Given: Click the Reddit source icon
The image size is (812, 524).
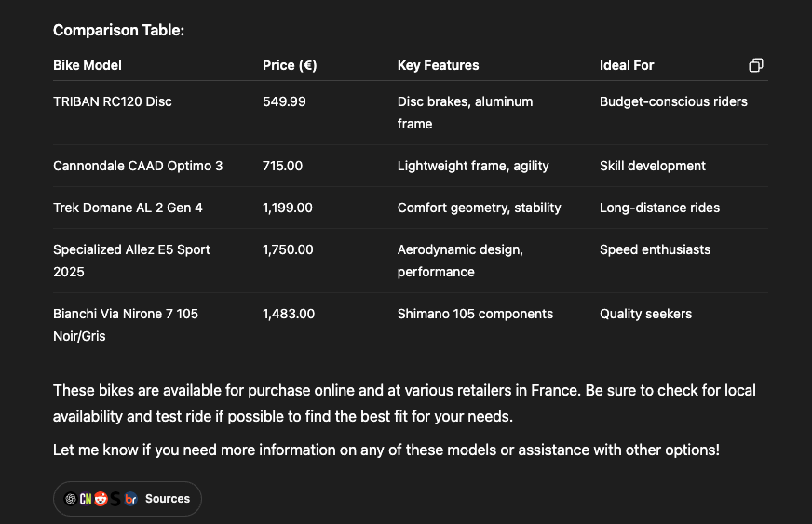Looking at the screenshot, I should 101,499.
